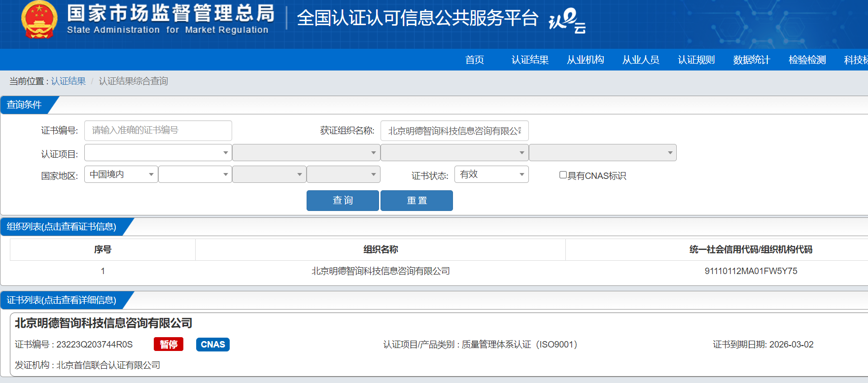The width and height of the screenshot is (868, 383).
Task: Follow the 认证结果 breadcrumb link
Action: tap(68, 81)
